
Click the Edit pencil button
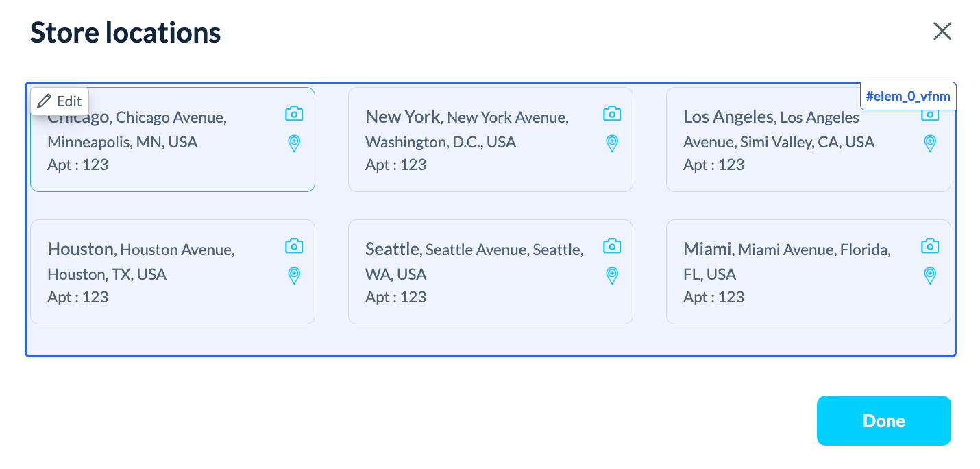click(x=60, y=101)
